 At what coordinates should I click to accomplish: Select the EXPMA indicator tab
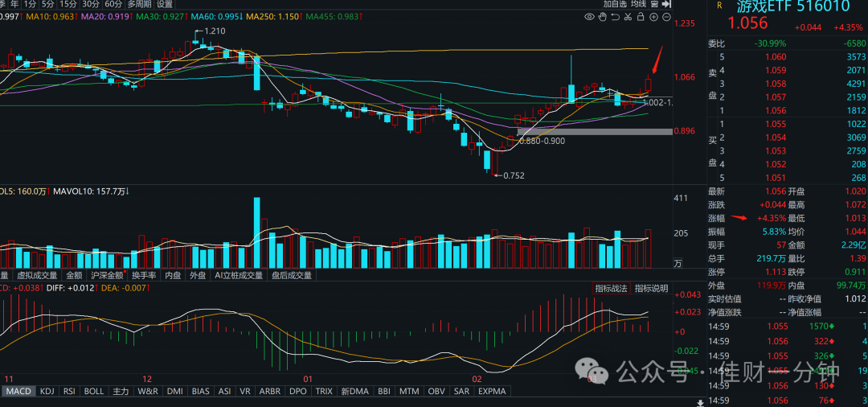click(492, 391)
